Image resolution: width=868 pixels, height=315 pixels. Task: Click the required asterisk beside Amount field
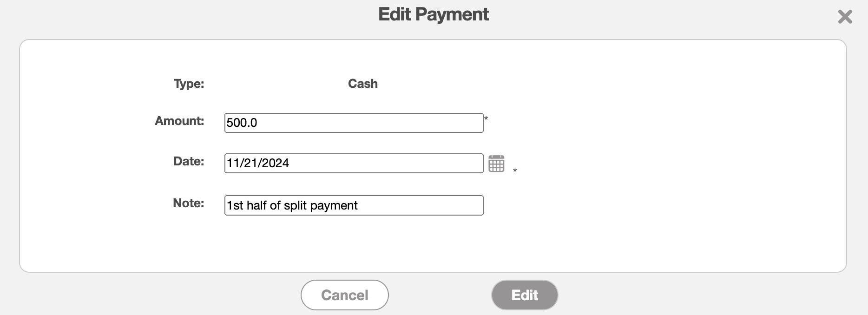click(x=486, y=119)
